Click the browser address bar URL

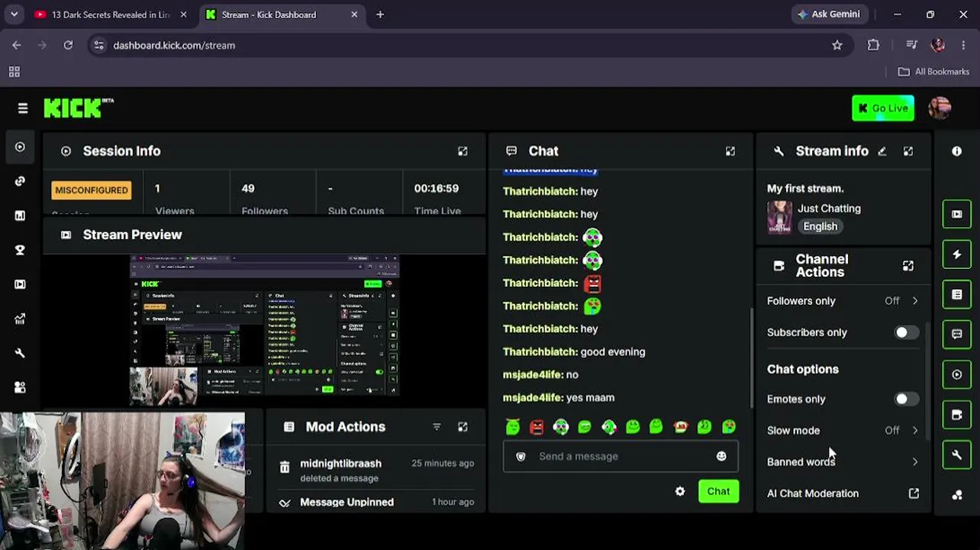coord(174,45)
